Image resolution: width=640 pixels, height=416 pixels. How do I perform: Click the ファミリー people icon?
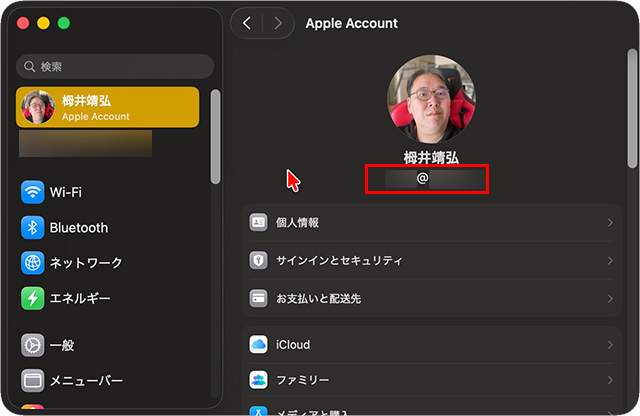pos(258,380)
